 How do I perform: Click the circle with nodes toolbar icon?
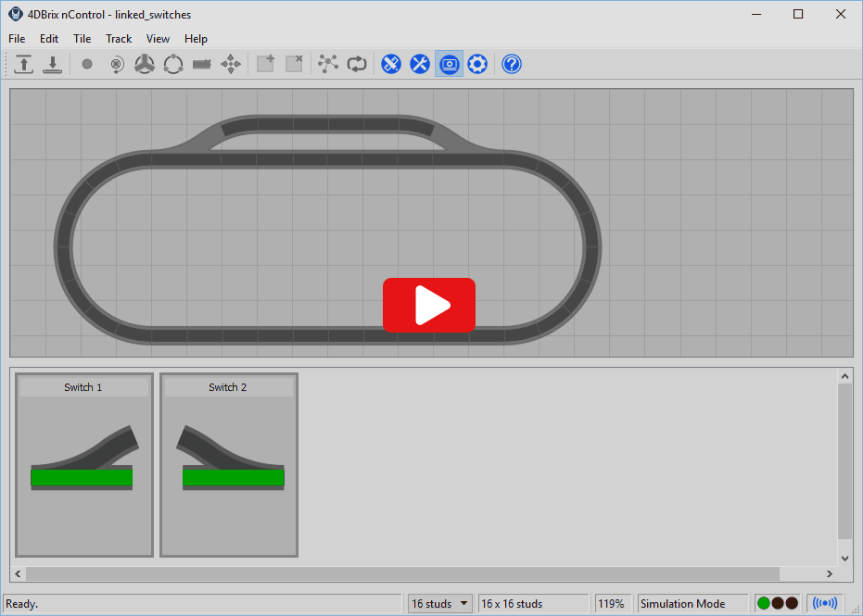pos(173,64)
